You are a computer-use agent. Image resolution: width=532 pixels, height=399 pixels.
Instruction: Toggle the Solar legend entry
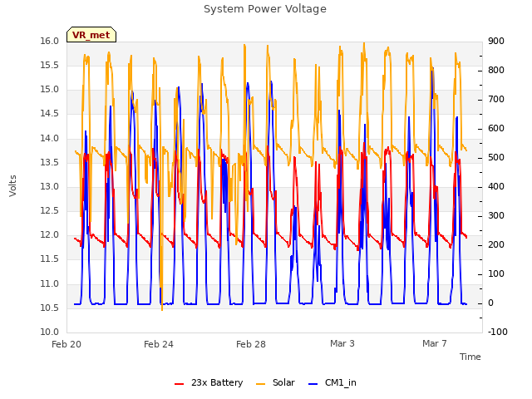pyautogui.click(x=275, y=382)
